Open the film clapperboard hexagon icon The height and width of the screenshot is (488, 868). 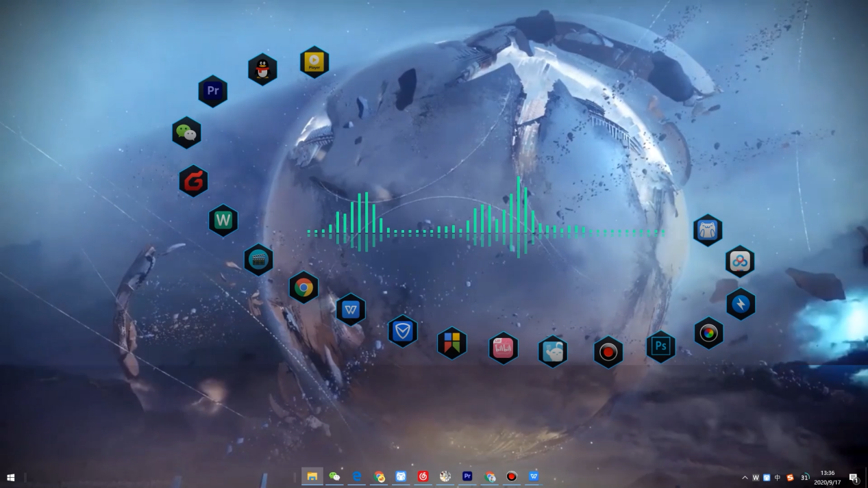coord(258,260)
